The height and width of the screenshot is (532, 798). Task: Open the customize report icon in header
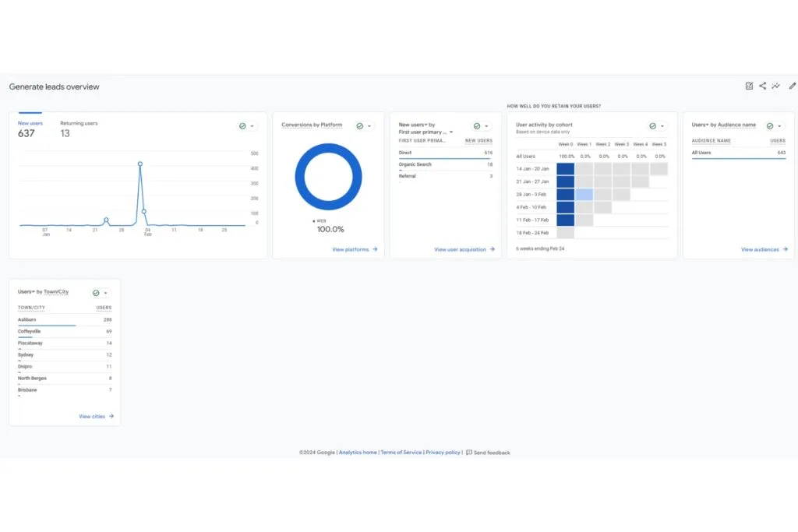[x=749, y=86]
